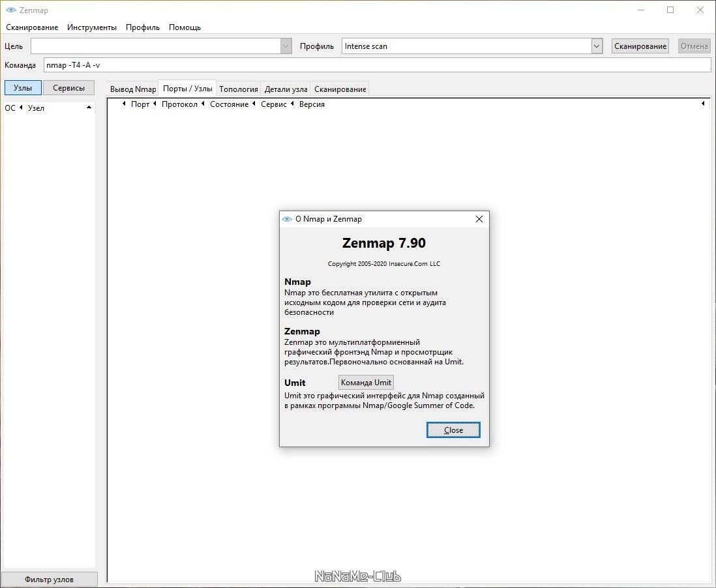Open the Профиль menu
716x588 pixels.
click(143, 27)
